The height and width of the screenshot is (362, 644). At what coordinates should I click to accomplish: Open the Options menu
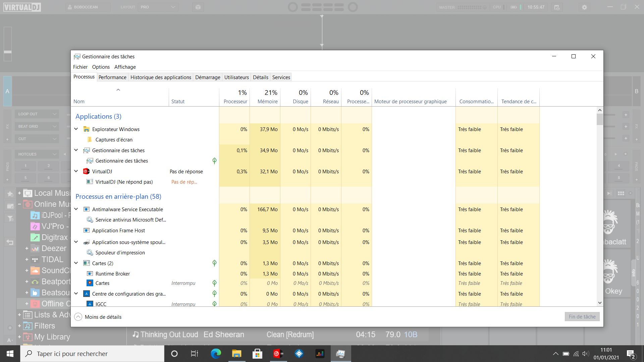click(x=101, y=67)
